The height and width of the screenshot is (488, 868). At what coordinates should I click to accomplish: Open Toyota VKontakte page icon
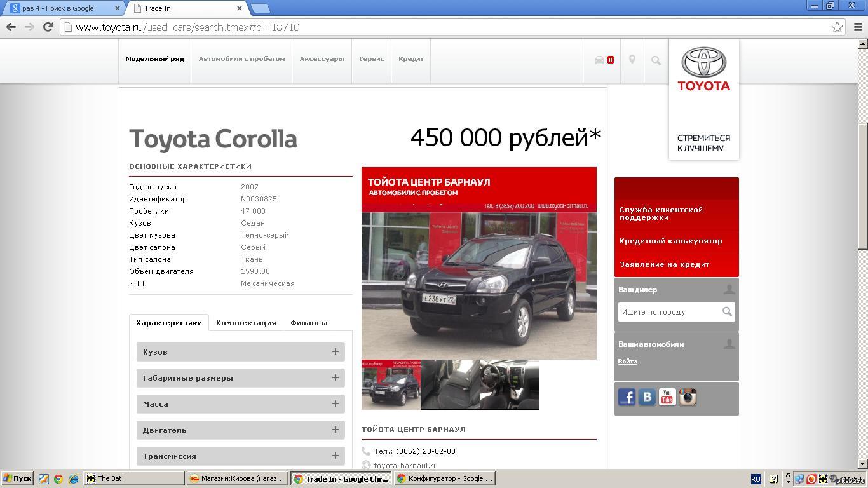tap(647, 397)
